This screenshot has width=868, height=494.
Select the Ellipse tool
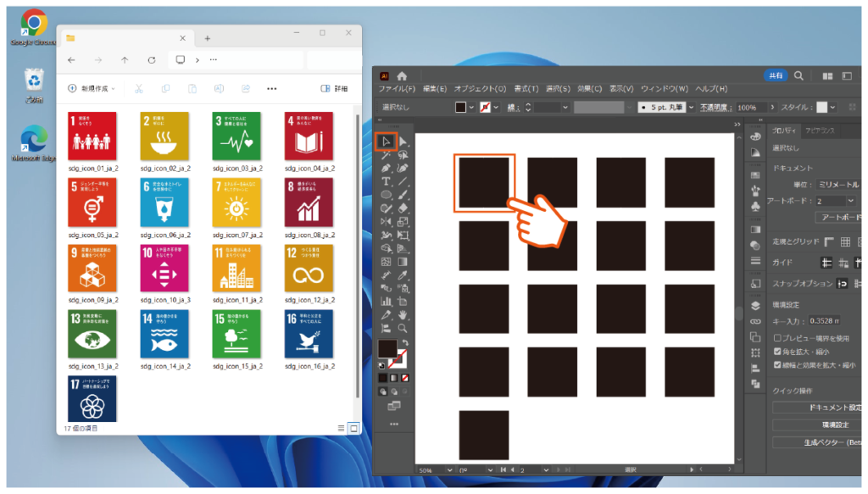click(386, 195)
